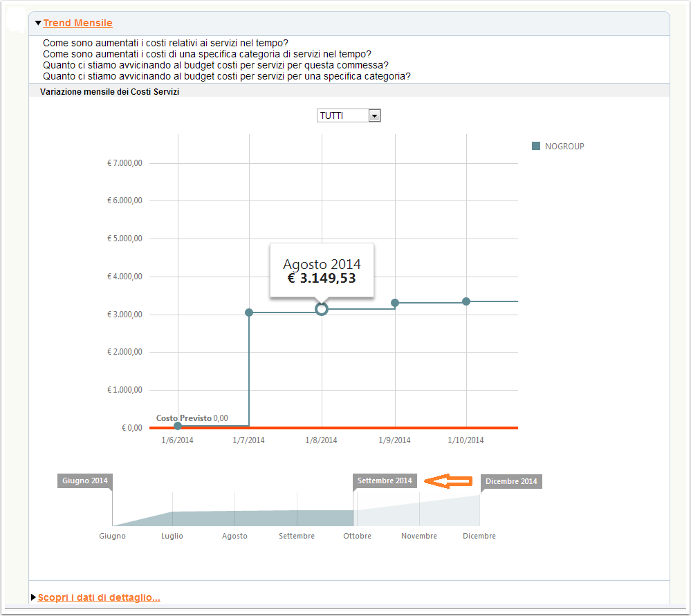Image resolution: width=691 pixels, height=616 pixels.
Task: Click the Novembre label on range timeline
Action: point(419,536)
